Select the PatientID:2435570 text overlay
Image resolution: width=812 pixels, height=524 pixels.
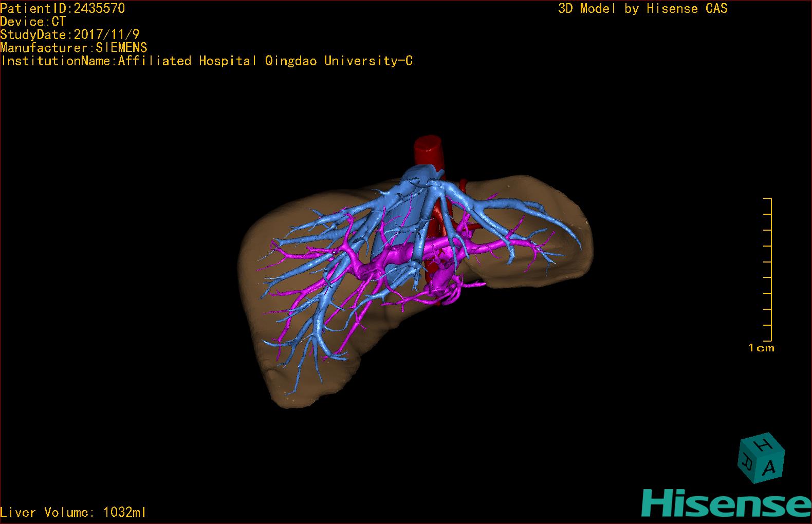63,8
